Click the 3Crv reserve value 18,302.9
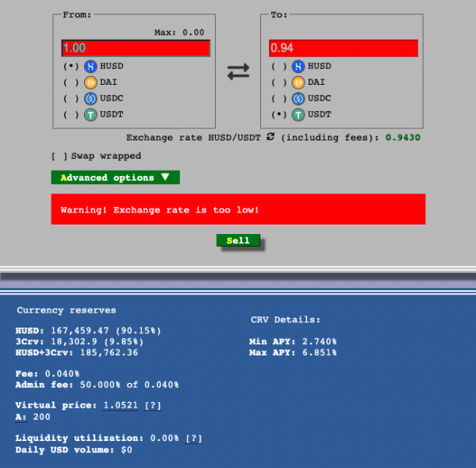Screen dimensions: 476x468 (74, 341)
